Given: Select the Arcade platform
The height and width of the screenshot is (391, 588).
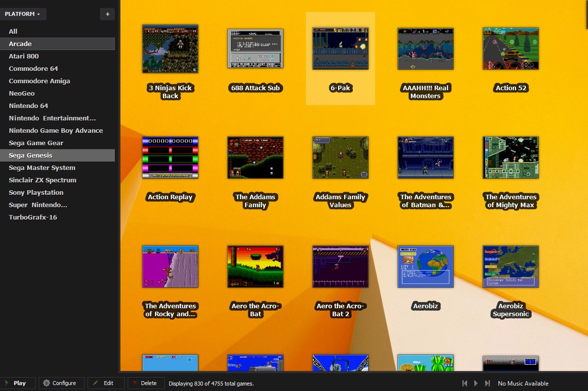Looking at the screenshot, I should coord(20,44).
